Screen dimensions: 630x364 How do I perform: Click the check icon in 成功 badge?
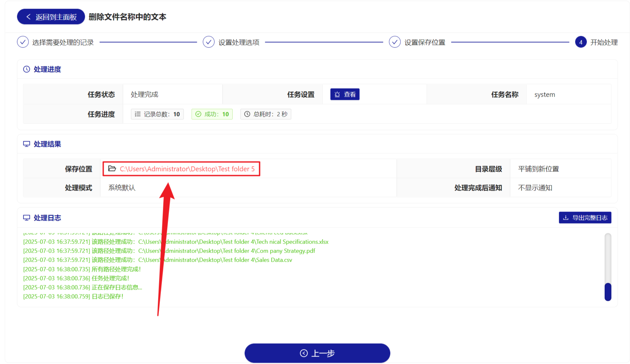(198, 114)
